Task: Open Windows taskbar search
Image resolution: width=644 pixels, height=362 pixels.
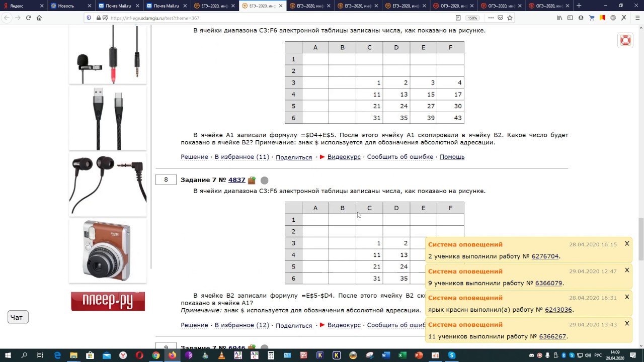Action: [x=24, y=355]
